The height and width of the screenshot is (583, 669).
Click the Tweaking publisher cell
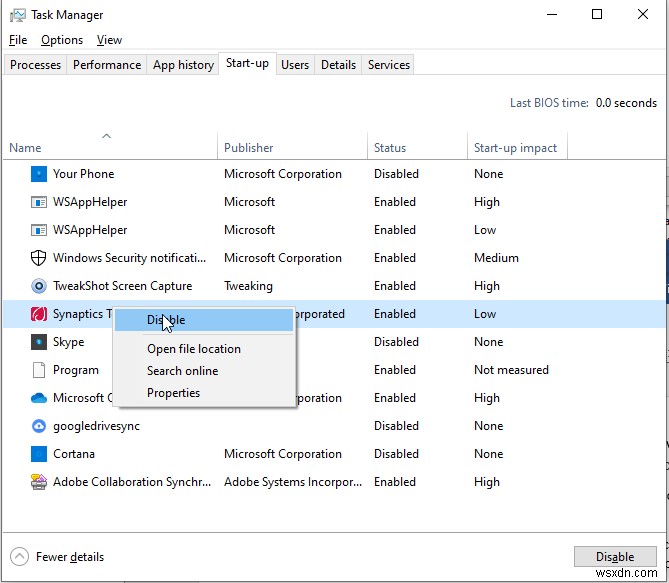click(248, 286)
